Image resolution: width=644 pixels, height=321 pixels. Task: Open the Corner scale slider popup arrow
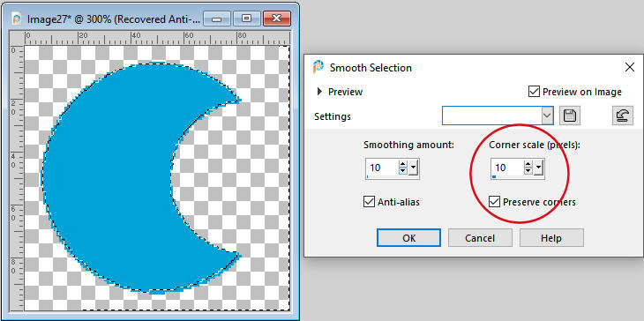click(538, 168)
